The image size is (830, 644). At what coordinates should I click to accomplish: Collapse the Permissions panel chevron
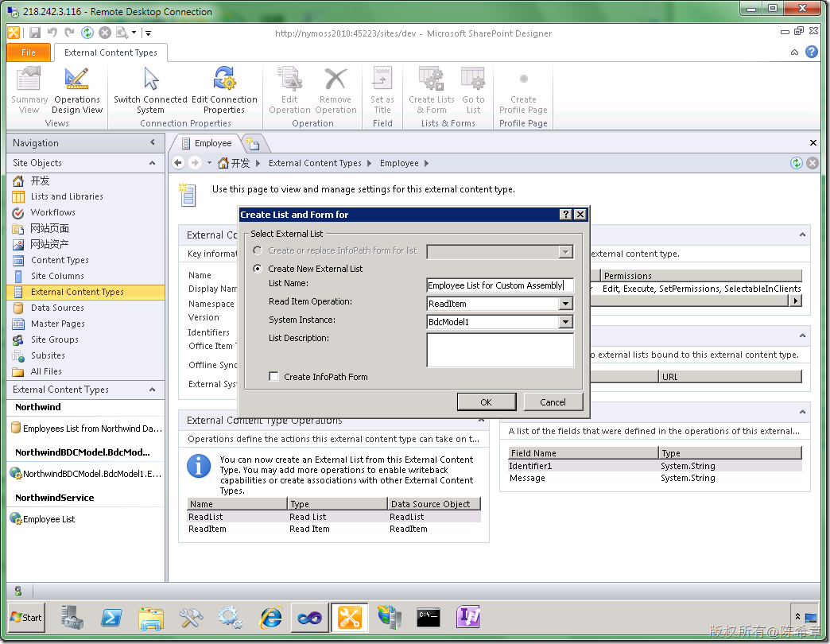click(802, 235)
